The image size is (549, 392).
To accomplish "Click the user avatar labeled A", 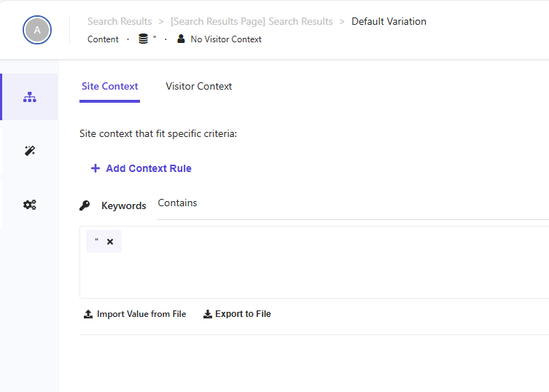I will click(x=37, y=30).
